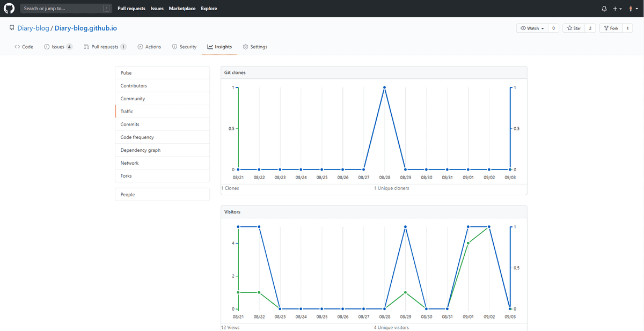Viewport: 644px width, 331px height.
Task: Select the Insights tab
Action: coord(220,47)
